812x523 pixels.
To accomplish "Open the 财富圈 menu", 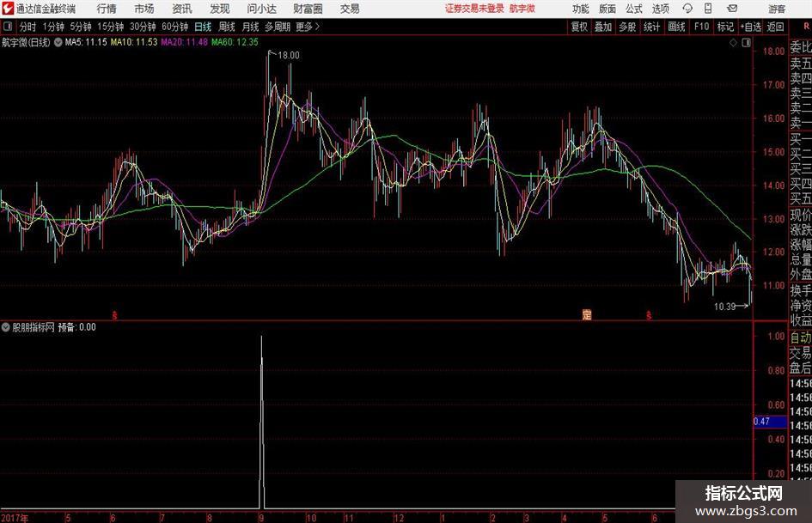I will 308,9.
